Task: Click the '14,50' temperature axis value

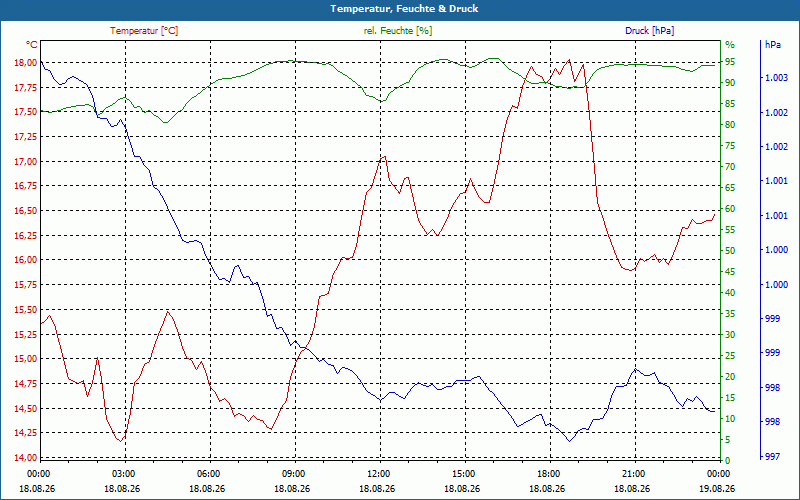Action: [27, 409]
